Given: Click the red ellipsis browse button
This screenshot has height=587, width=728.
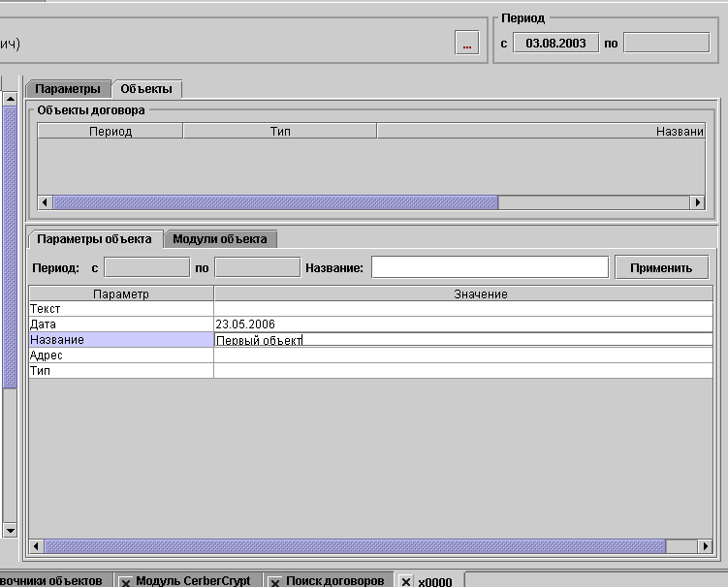Looking at the screenshot, I should coord(467,44).
